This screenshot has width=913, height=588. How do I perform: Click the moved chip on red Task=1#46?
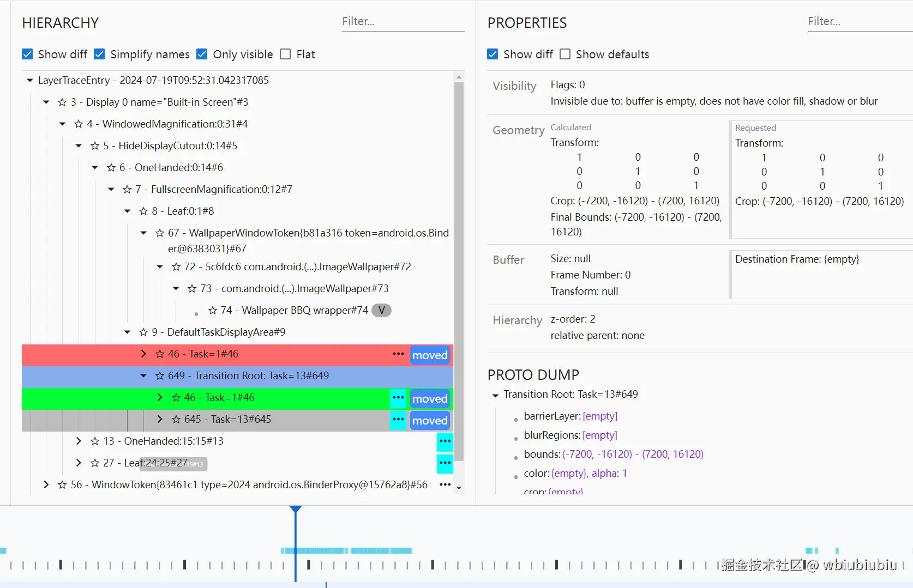point(430,355)
